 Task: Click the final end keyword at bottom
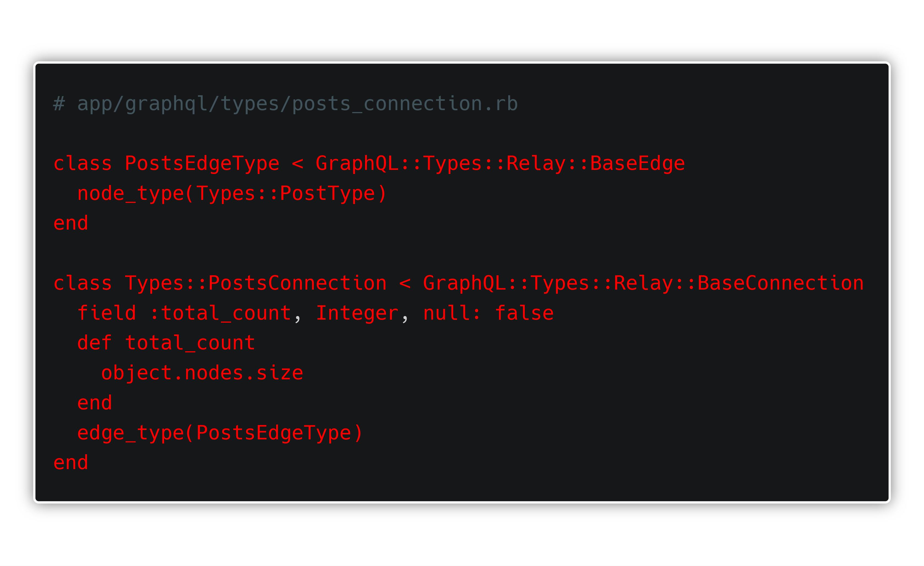71,463
